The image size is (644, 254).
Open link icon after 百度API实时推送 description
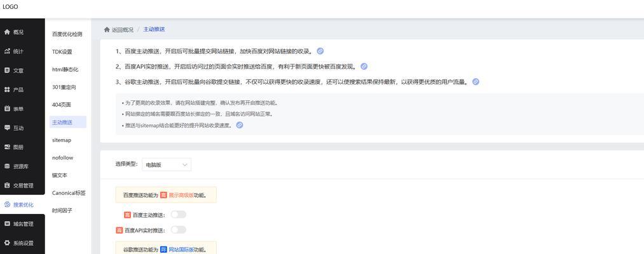point(364,67)
